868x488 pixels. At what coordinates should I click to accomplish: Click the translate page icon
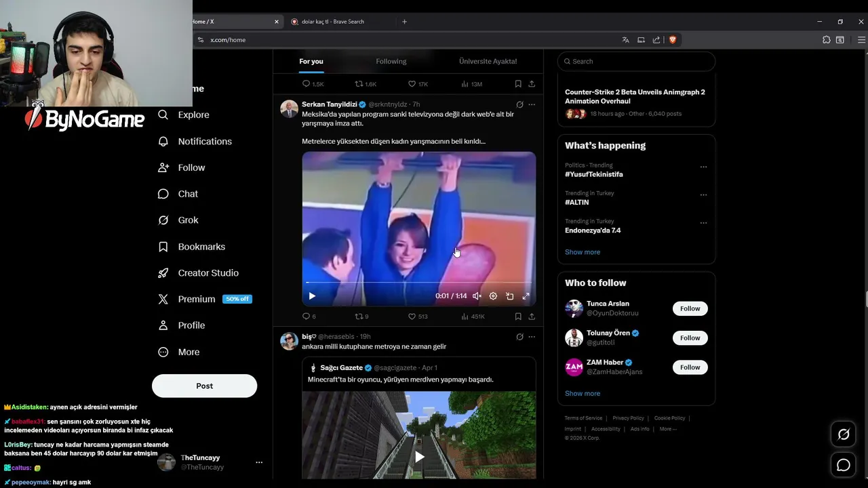click(625, 40)
